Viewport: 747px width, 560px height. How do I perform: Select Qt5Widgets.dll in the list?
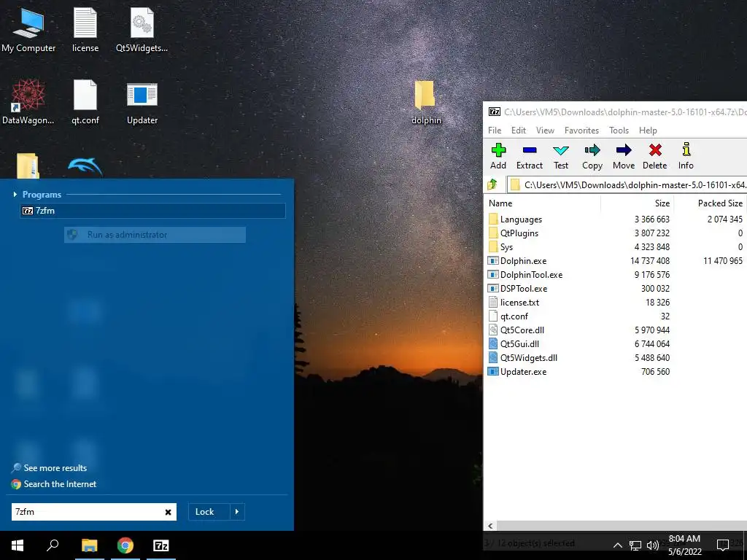(615, 357)
